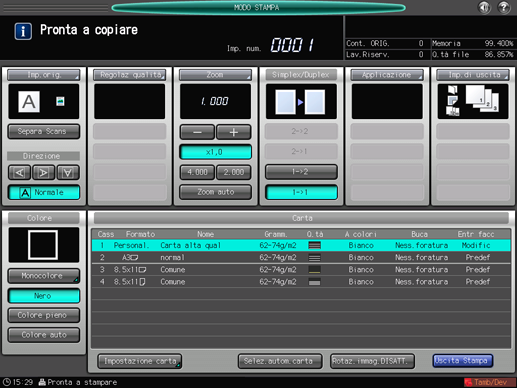Toggle Rotaz.immag.DISATT. button
This screenshot has height=388, width=517.
(372, 361)
